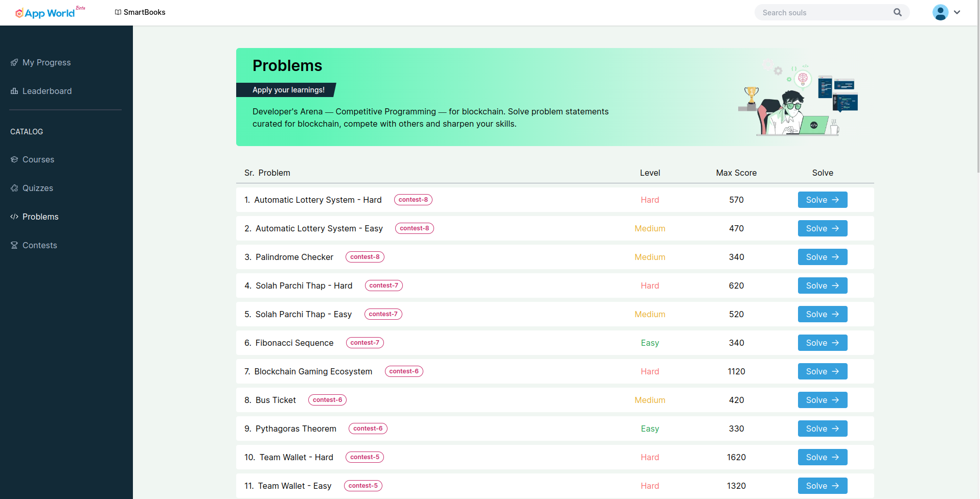
Task: Click the App World logo
Action: click(45, 13)
